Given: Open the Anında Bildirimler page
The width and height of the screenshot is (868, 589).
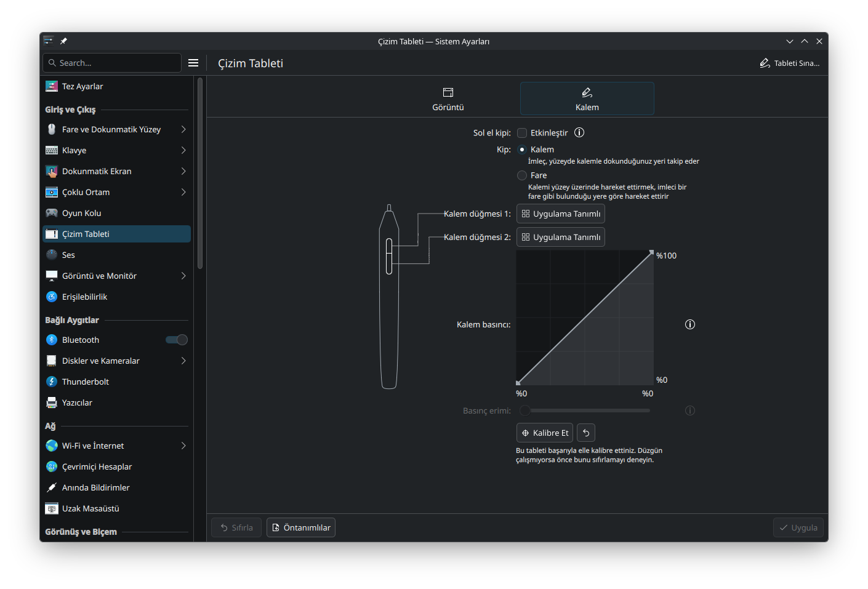Looking at the screenshot, I should 117,487.
